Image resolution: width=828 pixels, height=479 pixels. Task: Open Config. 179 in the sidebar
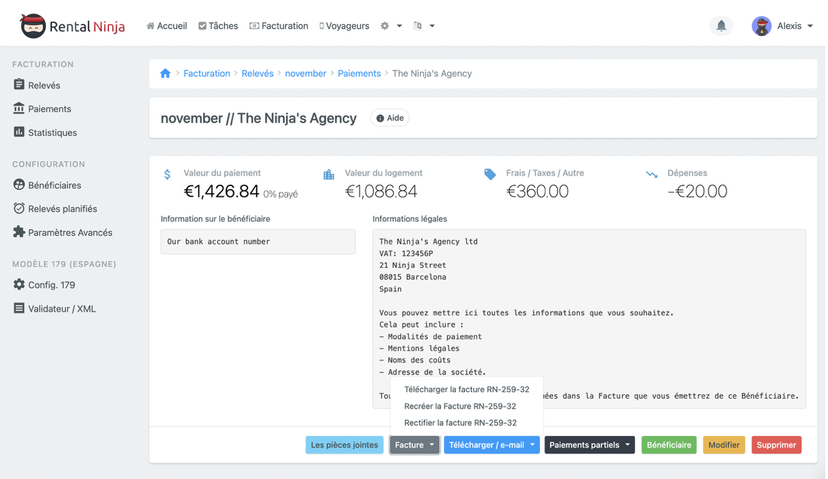pos(44,285)
